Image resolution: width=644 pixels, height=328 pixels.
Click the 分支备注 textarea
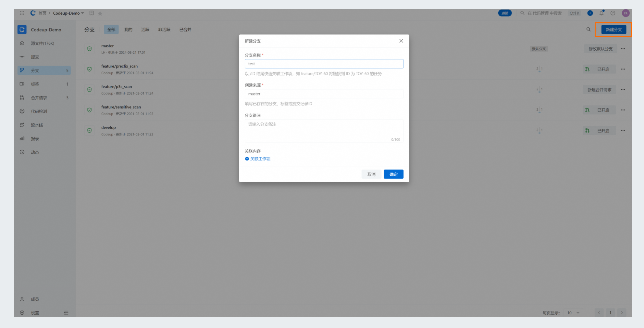[x=324, y=131]
